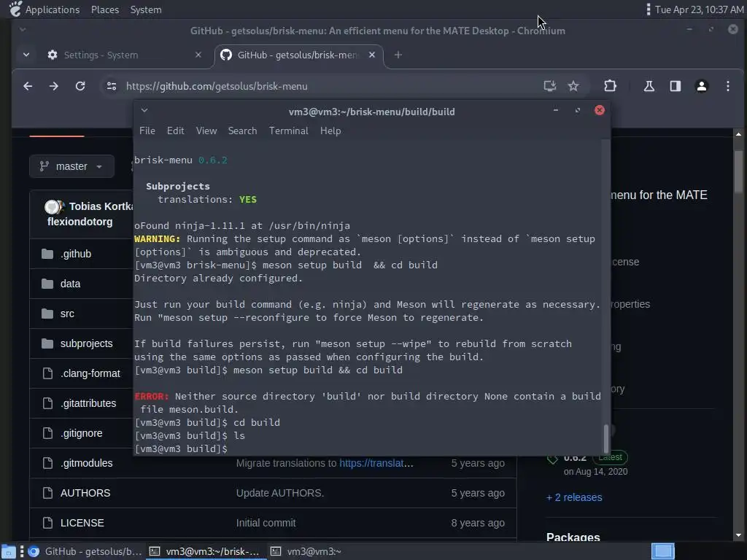747x560 pixels.
Task: Click the workspace switcher
Action: tap(662, 551)
